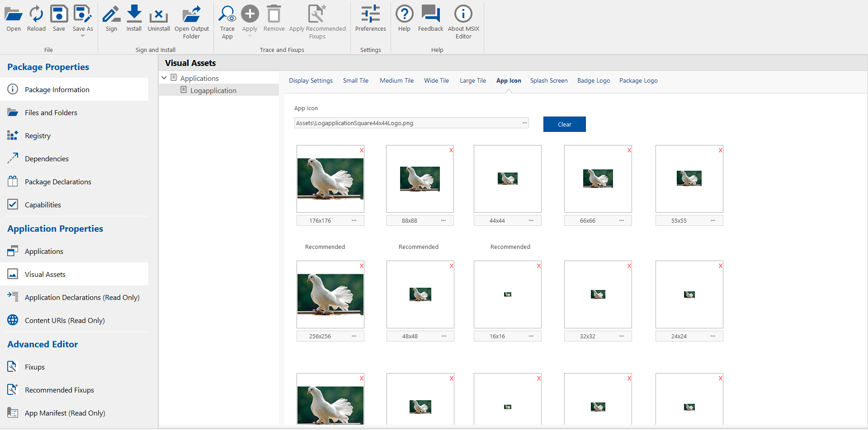The height and width of the screenshot is (430, 868).
Task: Browse image for the 44x44 size
Action: 531,220
